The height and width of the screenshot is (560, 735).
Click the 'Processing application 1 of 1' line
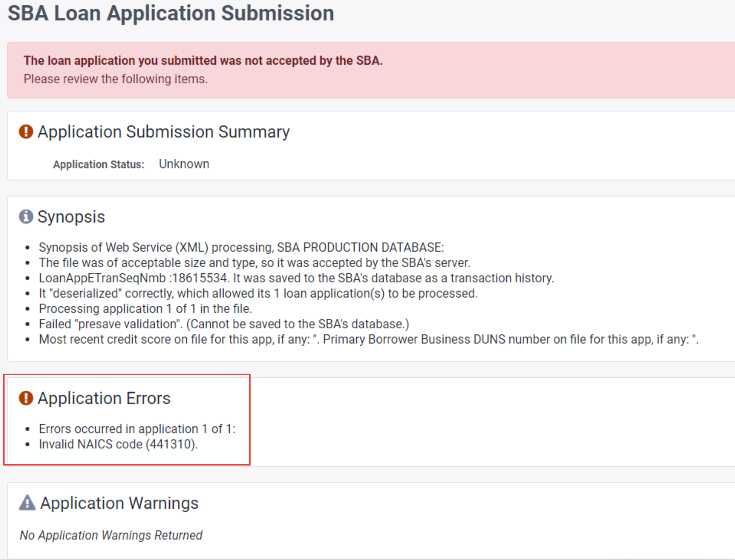(x=145, y=309)
